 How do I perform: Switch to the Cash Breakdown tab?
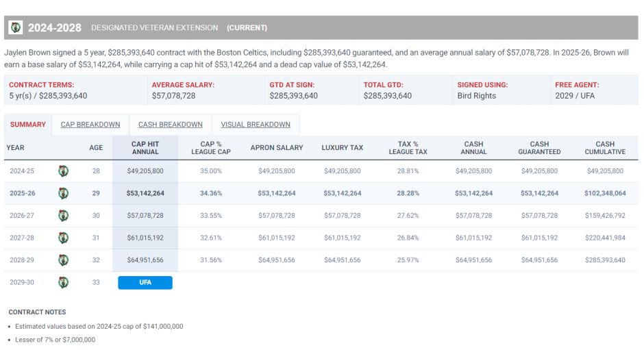tap(171, 125)
